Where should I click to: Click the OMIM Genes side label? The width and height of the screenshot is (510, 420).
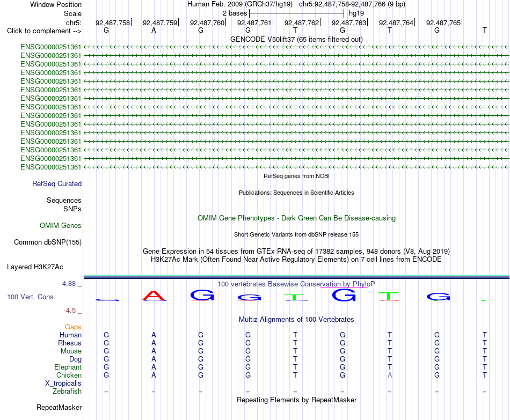(61, 226)
